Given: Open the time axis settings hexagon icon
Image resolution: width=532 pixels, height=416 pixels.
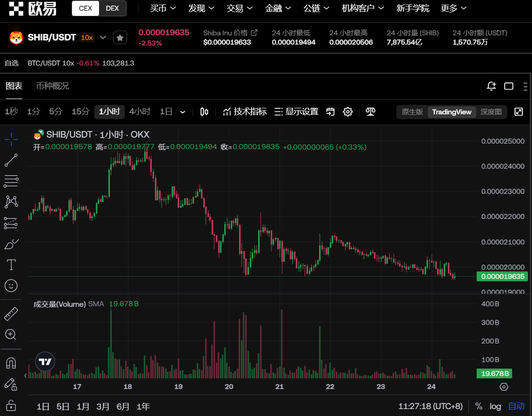Looking at the screenshot, I should tap(504, 387).
